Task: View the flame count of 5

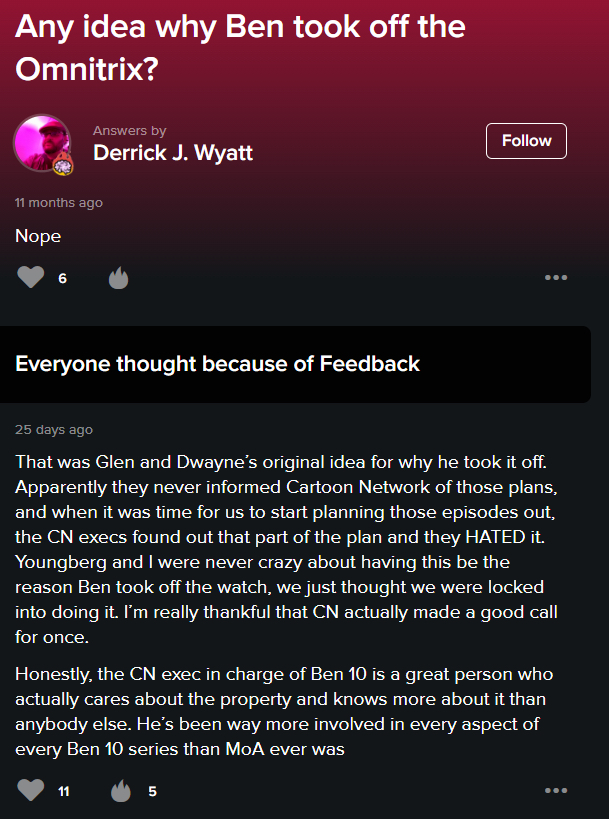Action: click(152, 792)
